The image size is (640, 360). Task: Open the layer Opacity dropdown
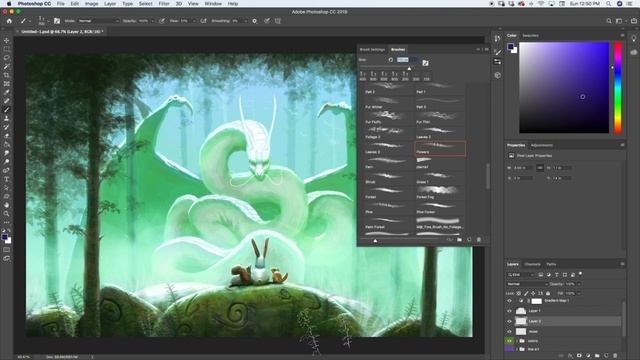point(579,284)
